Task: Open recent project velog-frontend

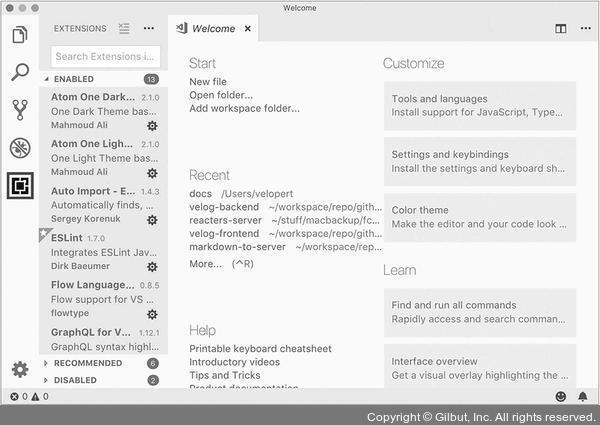Action: click(224, 234)
